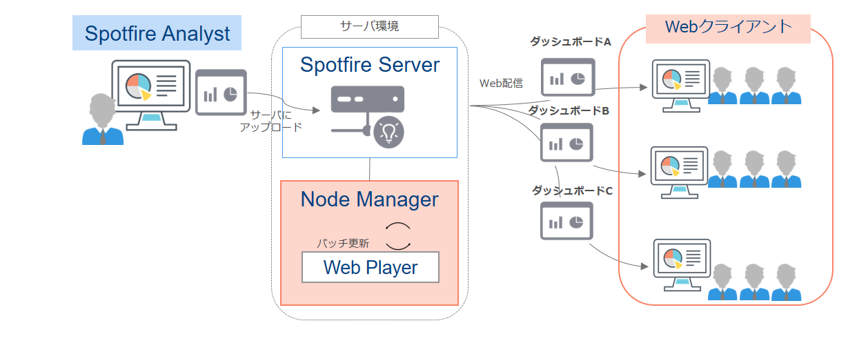Click the bottom Web client monitor icon
The height and width of the screenshot is (341, 868).
point(680,265)
